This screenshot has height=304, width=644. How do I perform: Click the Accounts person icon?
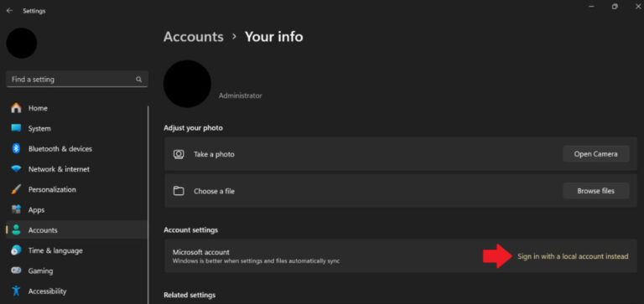click(16, 230)
